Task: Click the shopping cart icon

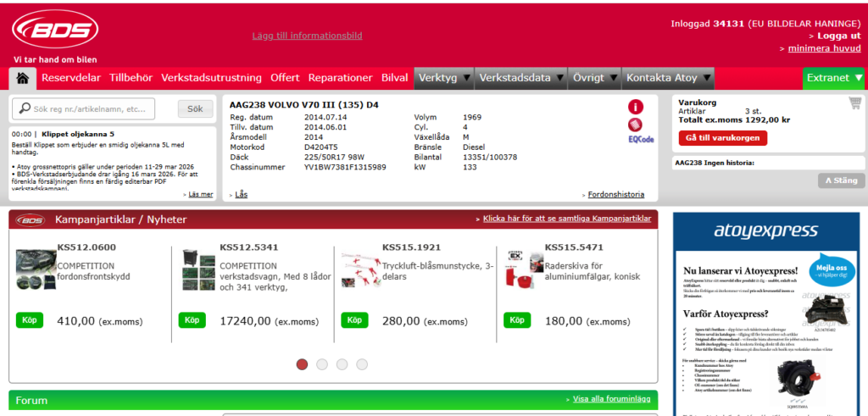Action: [854, 103]
